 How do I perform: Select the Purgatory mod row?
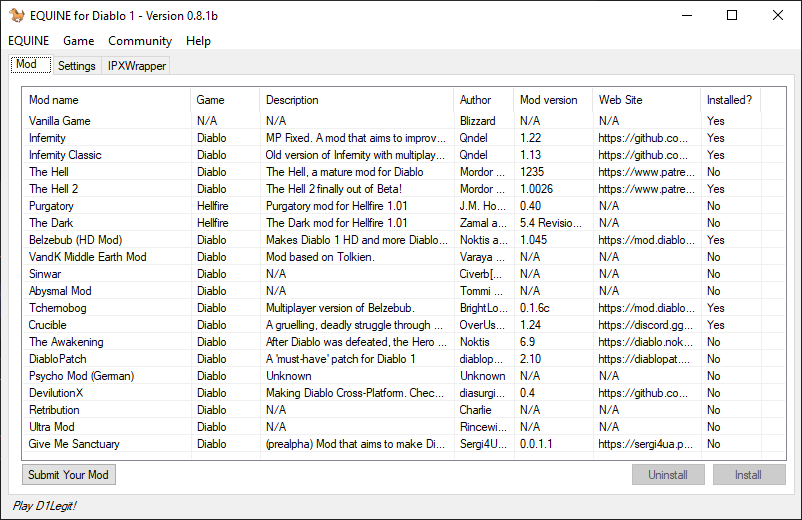click(x=404, y=206)
